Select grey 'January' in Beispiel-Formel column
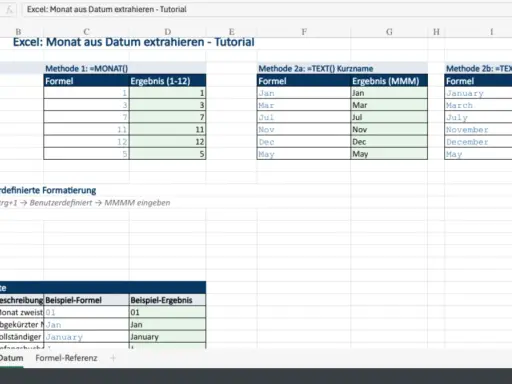The height and width of the screenshot is (384, 512). (87, 337)
